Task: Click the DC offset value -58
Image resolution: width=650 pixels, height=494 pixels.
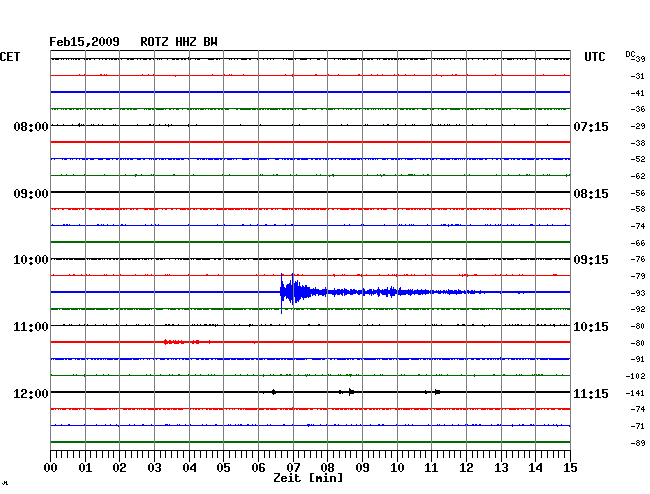Action: pyautogui.click(x=638, y=209)
